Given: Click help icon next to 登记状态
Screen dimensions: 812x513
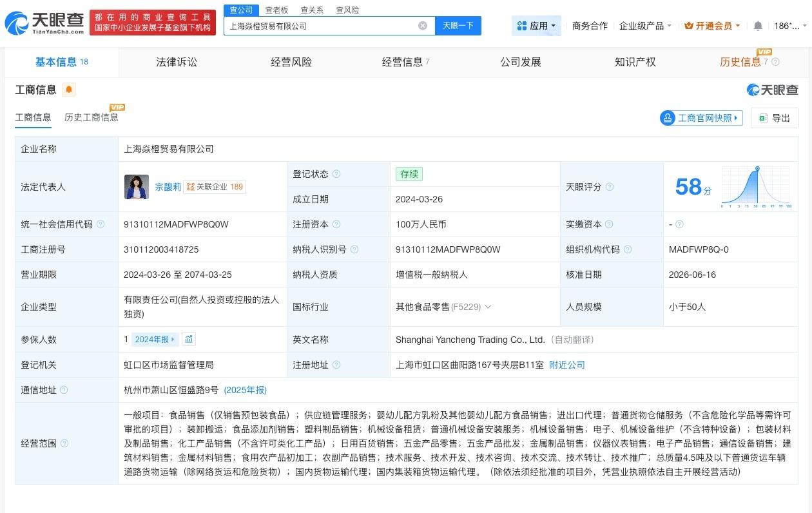Looking at the screenshot, I should (x=336, y=174).
